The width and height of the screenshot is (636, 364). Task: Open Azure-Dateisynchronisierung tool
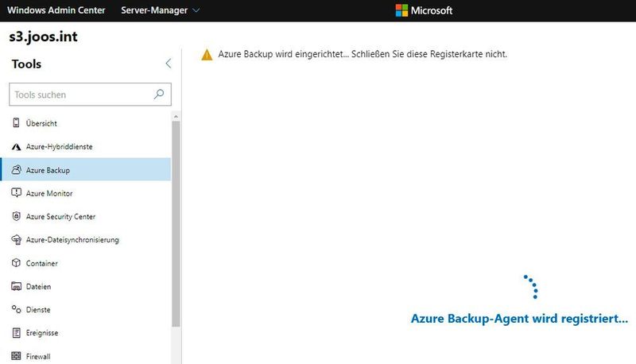click(x=86, y=239)
